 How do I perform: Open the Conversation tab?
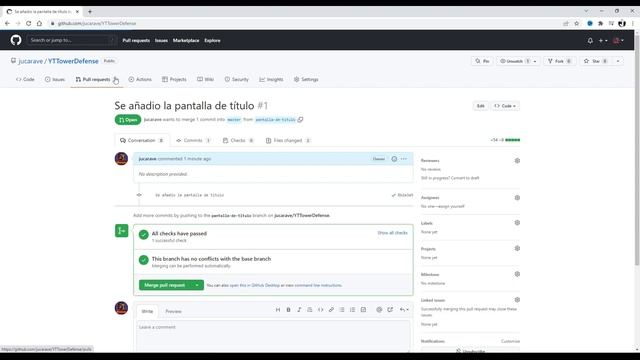tap(142, 140)
